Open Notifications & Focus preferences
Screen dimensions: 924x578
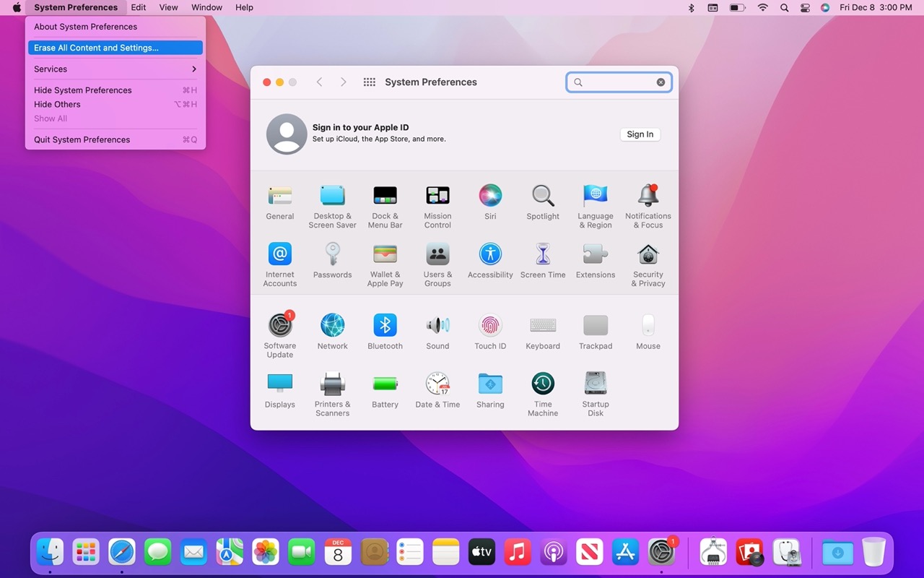(x=648, y=206)
